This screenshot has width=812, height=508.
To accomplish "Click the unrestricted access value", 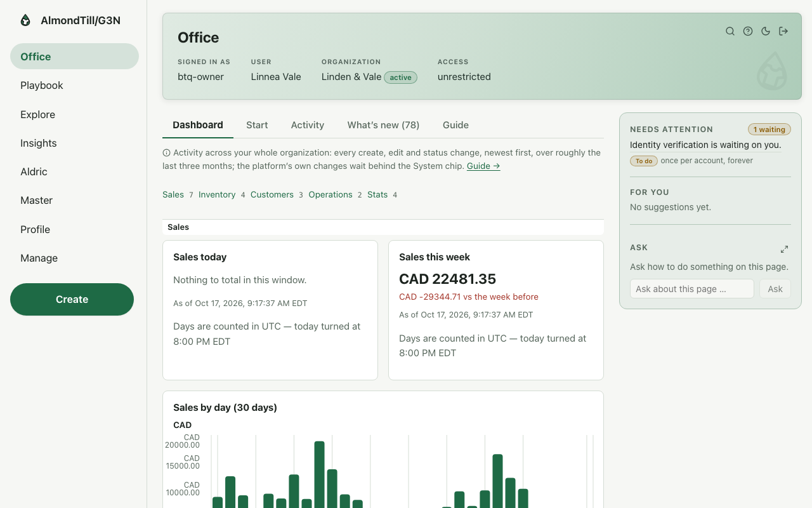I will tap(464, 77).
